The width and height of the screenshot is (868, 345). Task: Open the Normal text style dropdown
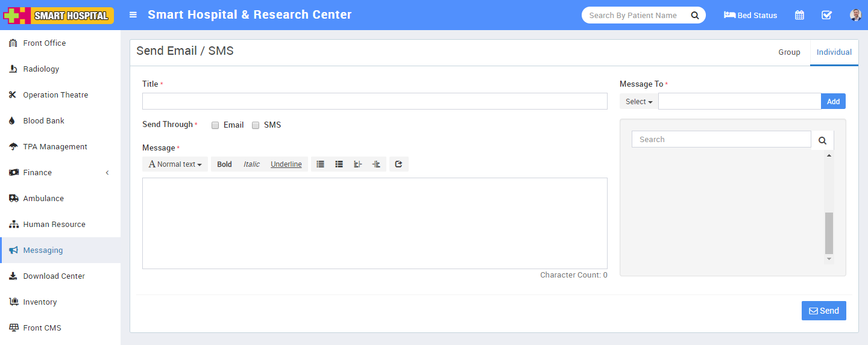pos(175,164)
